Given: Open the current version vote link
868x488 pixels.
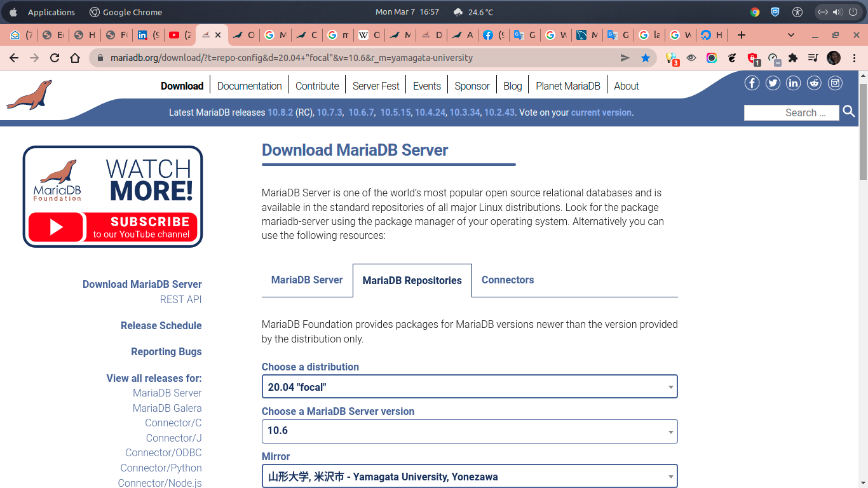Looking at the screenshot, I should 601,112.
